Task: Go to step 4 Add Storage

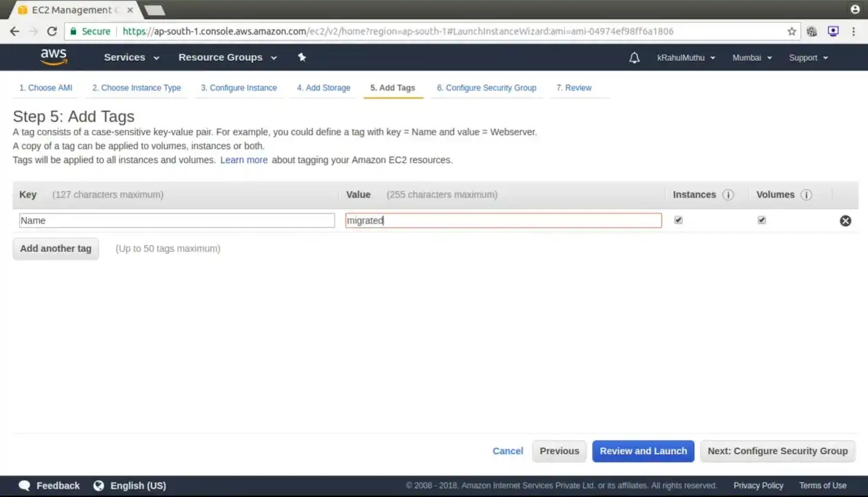Action: [324, 88]
